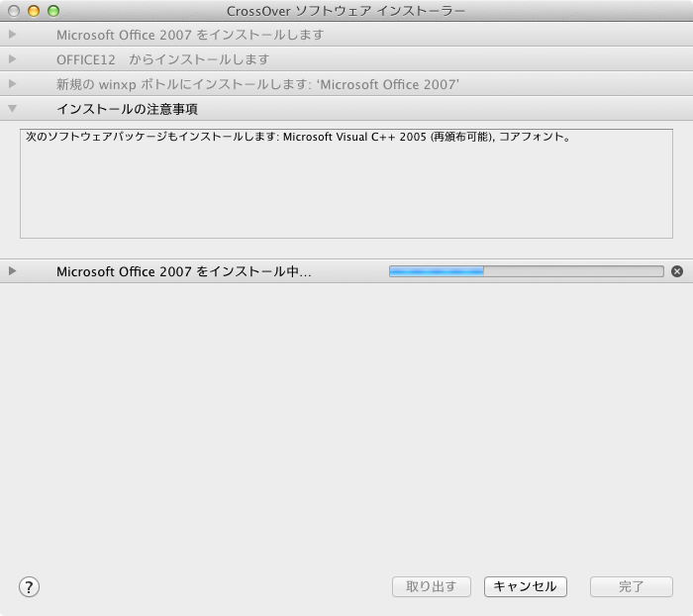Open help with the question mark button

click(29, 587)
